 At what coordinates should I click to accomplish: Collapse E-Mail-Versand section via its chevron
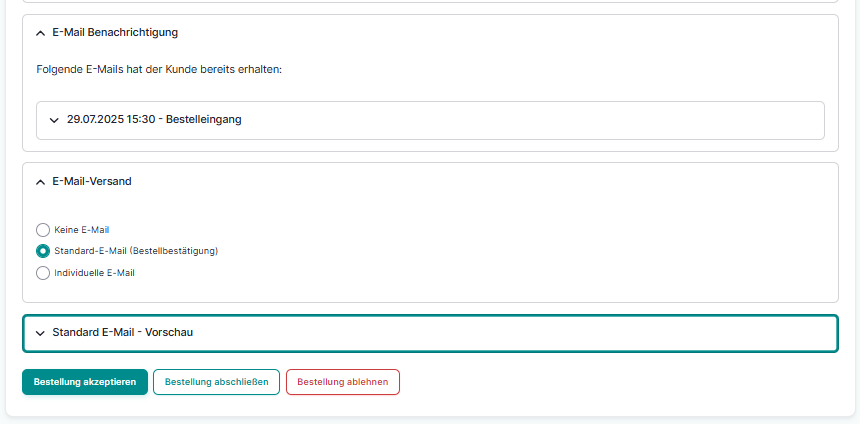click(40, 182)
